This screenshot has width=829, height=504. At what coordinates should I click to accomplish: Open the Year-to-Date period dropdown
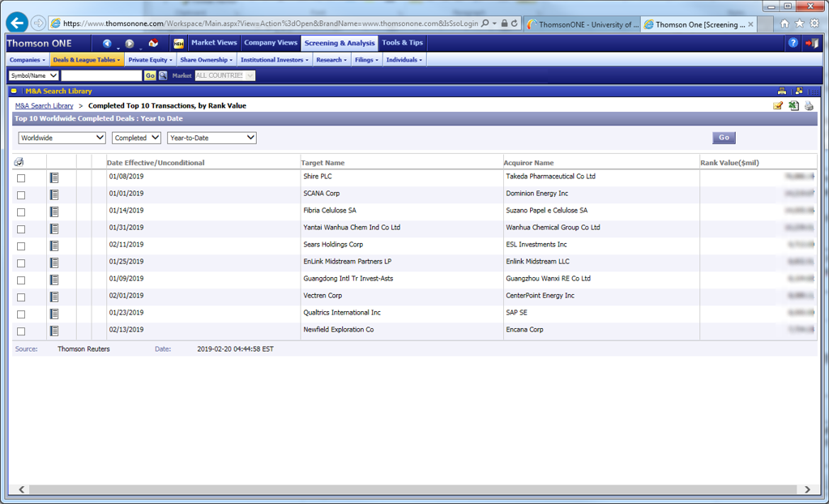coord(212,138)
